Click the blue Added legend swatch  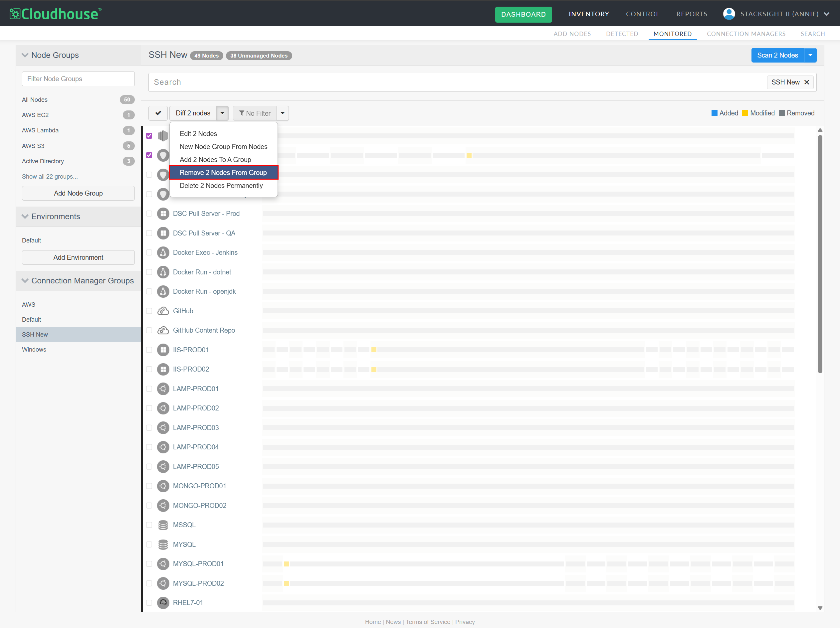coord(714,113)
